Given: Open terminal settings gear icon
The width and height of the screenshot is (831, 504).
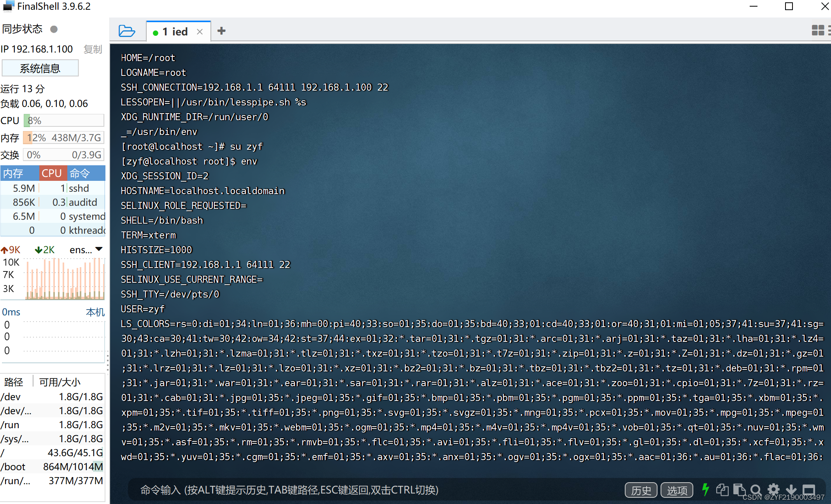Looking at the screenshot, I should (x=773, y=490).
